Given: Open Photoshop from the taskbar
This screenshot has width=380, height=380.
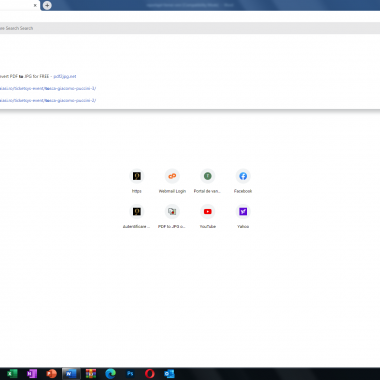Looking at the screenshot, I should coord(130,374).
